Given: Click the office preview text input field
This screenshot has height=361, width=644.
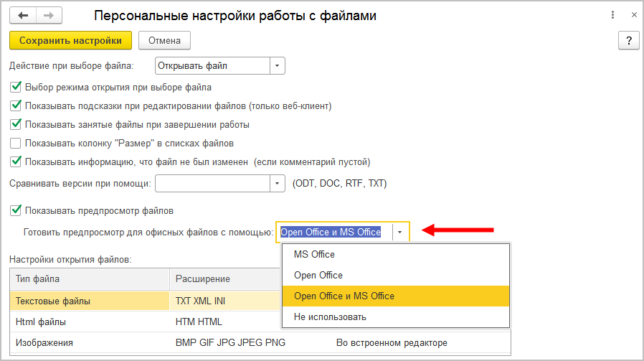Looking at the screenshot, I should (334, 232).
